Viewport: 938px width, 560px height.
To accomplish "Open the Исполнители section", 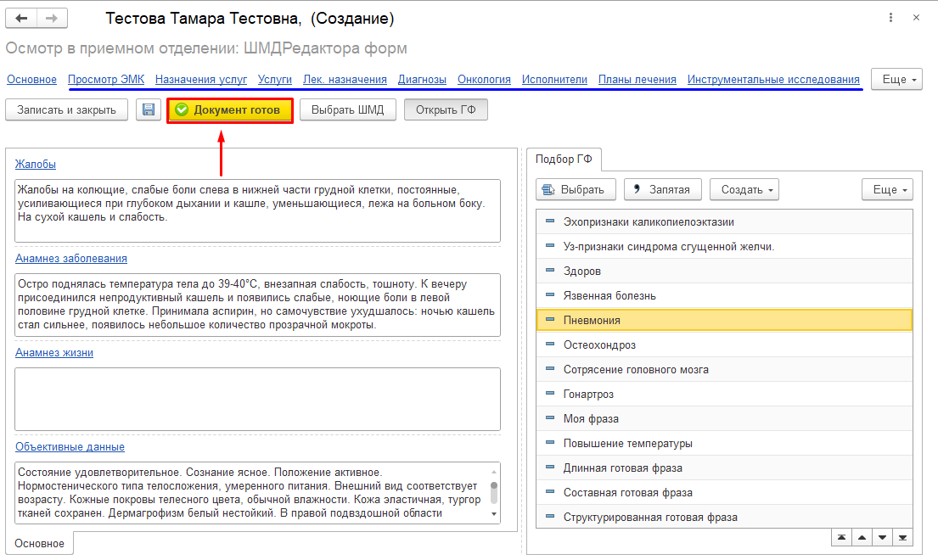I will tap(554, 80).
